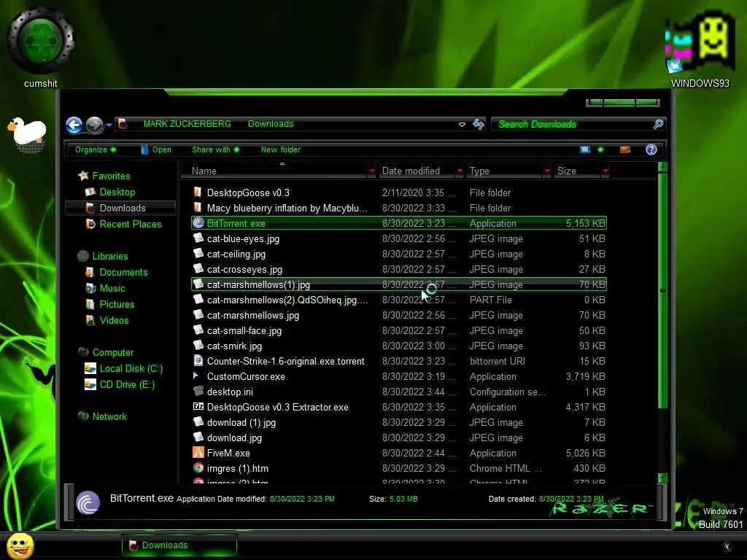Open Help with the question mark icon
The height and width of the screenshot is (560, 747).
point(651,149)
